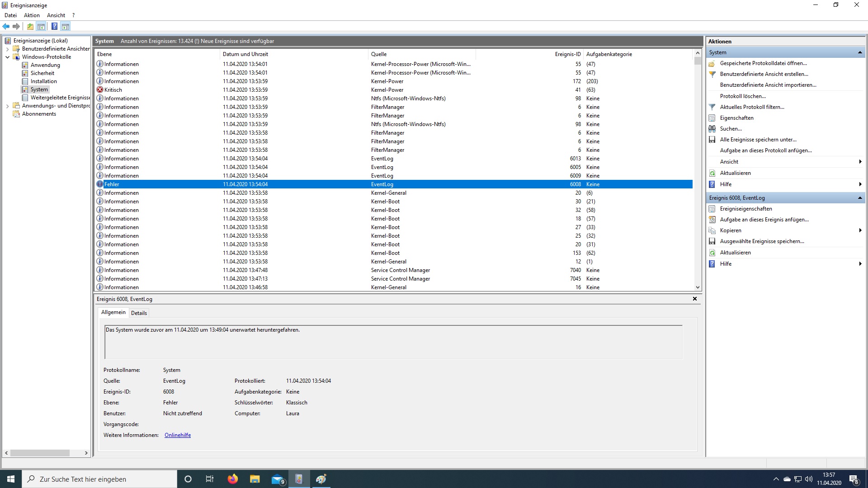Expand the Ansicht submenu arrow

[x=859, y=162]
